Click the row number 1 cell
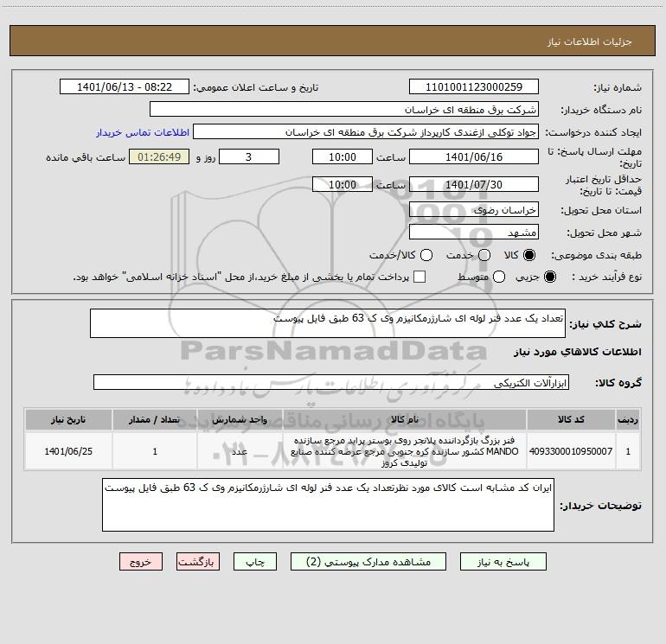 [x=628, y=451]
